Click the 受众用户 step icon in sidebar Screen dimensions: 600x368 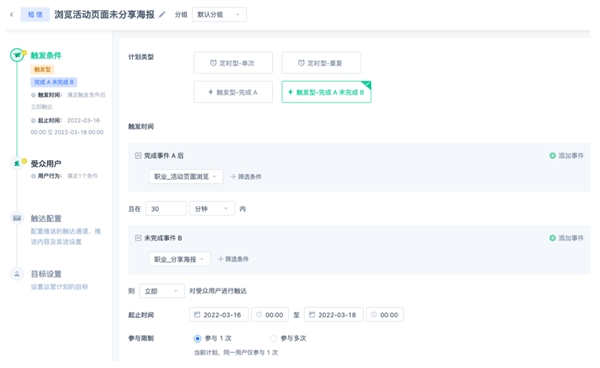coord(17,163)
